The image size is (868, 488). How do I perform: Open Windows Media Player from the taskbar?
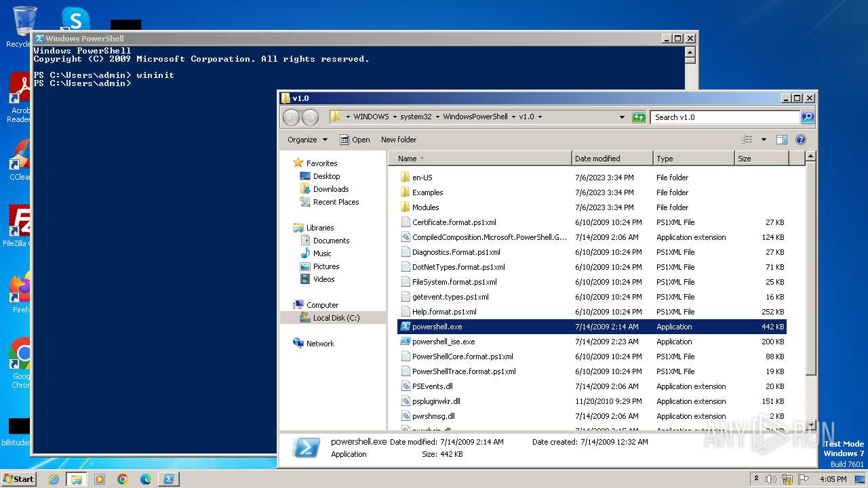(x=100, y=479)
